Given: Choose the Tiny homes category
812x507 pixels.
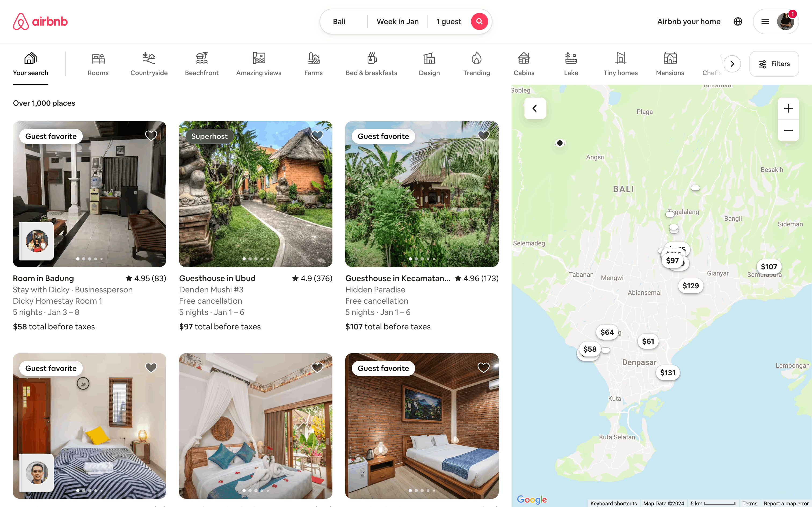Looking at the screenshot, I should coord(620,64).
